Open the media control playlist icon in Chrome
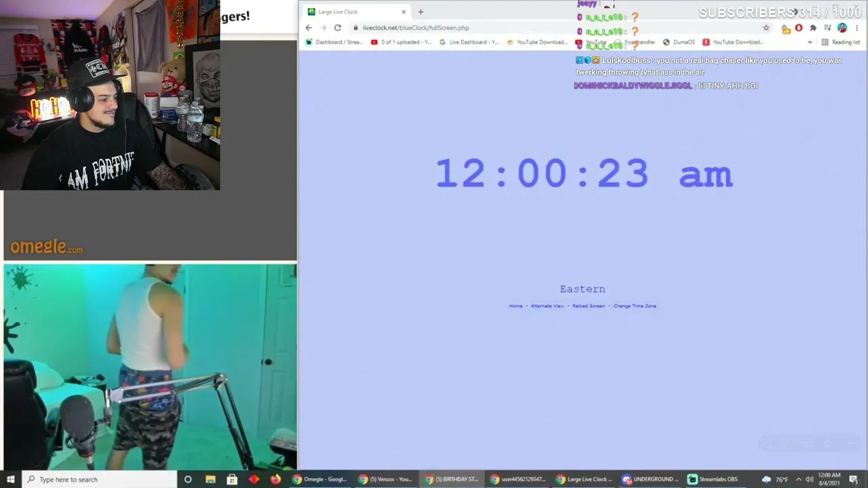Viewport: 868px width, 488px height. pyautogui.click(x=828, y=28)
